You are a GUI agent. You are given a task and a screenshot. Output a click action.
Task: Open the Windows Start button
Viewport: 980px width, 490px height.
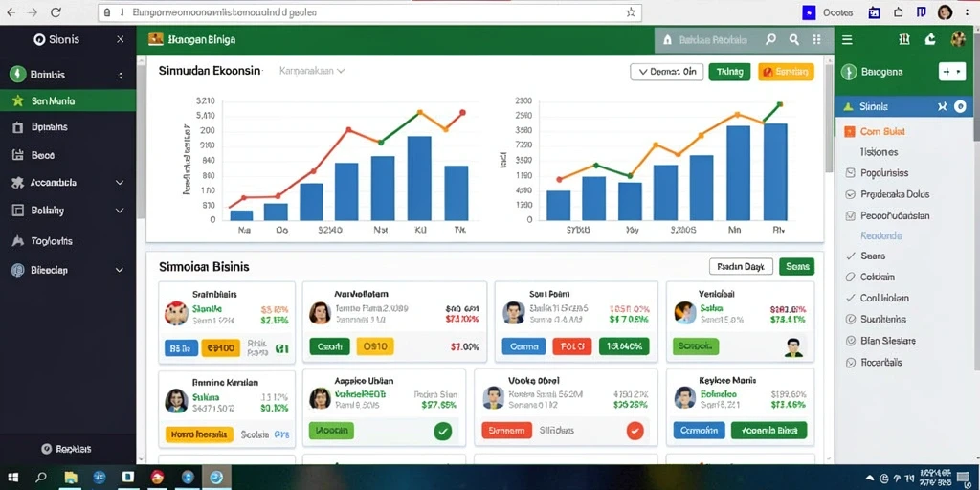click(x=12, y=478)
